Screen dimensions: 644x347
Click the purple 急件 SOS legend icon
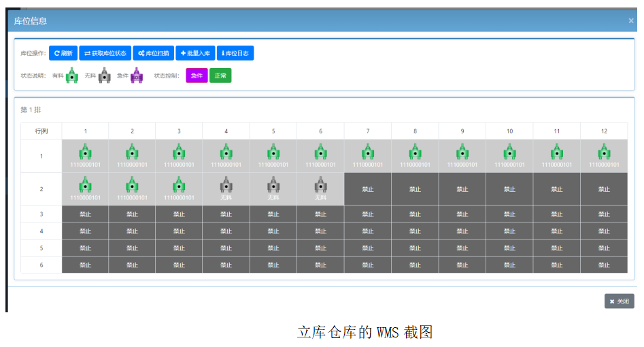tap(137, 76)
